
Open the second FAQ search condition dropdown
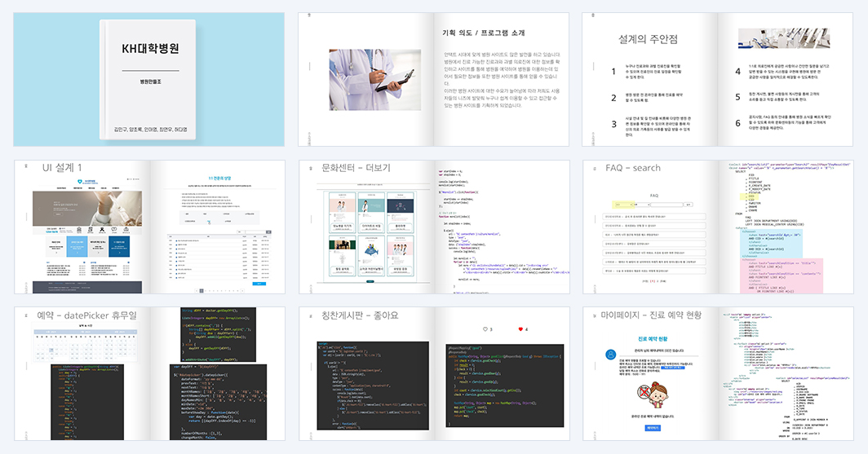click(x=642, y=205)
